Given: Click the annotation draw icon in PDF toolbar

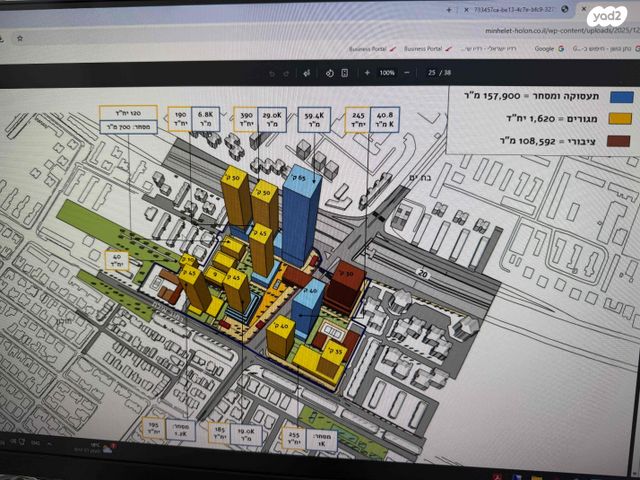Looking at the screenshot, I should click(309, 73).
